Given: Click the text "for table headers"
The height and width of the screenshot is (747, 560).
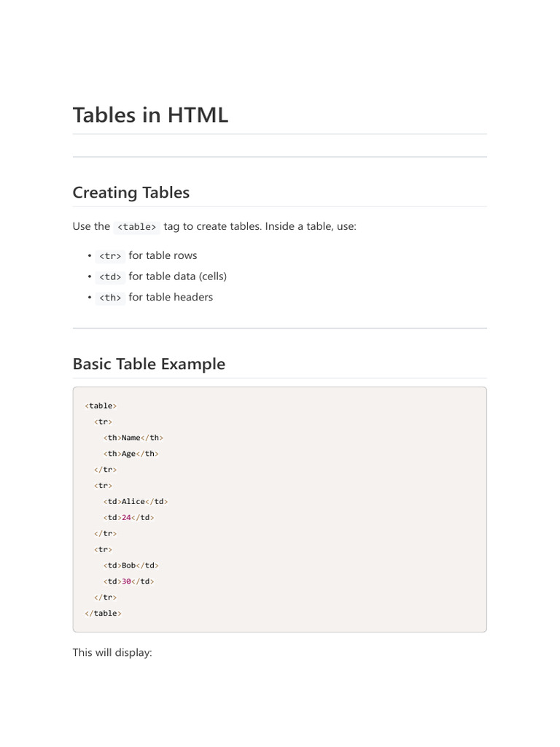Looking at the screenshot, I should 171,297.
